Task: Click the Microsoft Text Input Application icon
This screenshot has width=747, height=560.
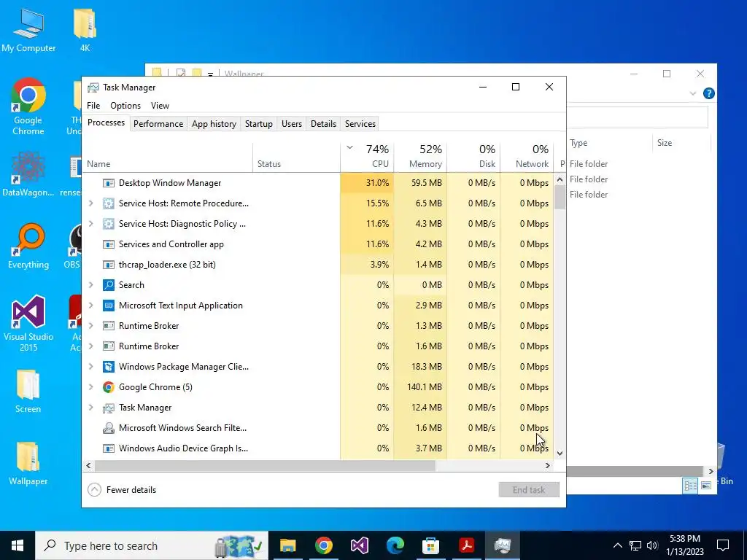Action: (109, 306)
